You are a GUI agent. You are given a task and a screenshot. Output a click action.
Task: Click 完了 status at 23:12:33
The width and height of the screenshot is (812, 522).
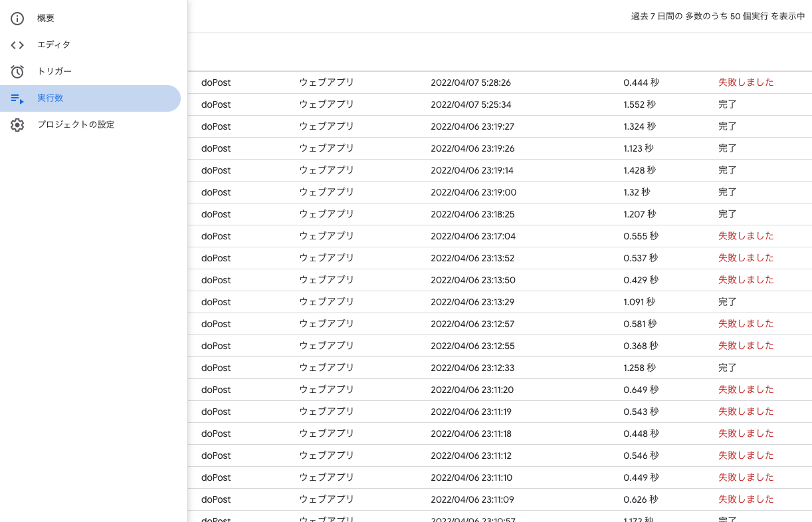(728, 368)
